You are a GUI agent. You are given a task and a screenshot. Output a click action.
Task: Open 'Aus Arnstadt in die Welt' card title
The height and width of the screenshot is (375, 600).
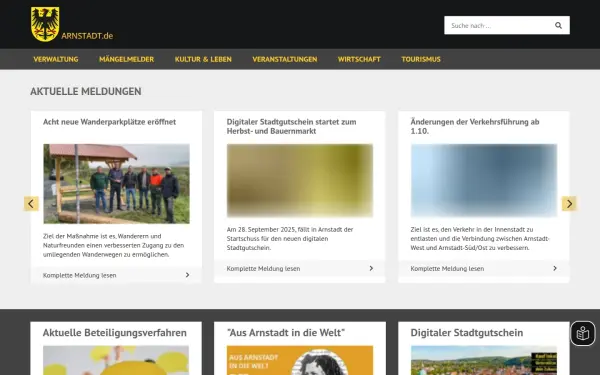click(x=286, y=333)
